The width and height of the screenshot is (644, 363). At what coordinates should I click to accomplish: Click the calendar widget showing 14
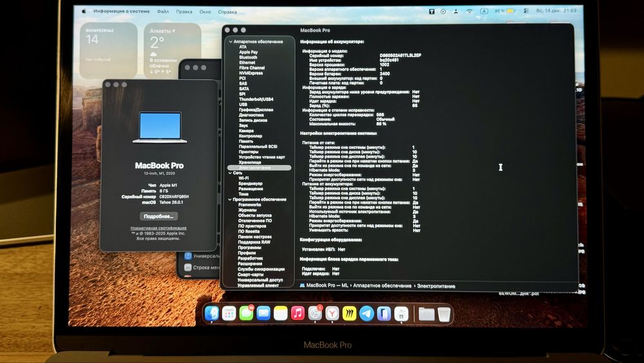(x=108, y=50)
